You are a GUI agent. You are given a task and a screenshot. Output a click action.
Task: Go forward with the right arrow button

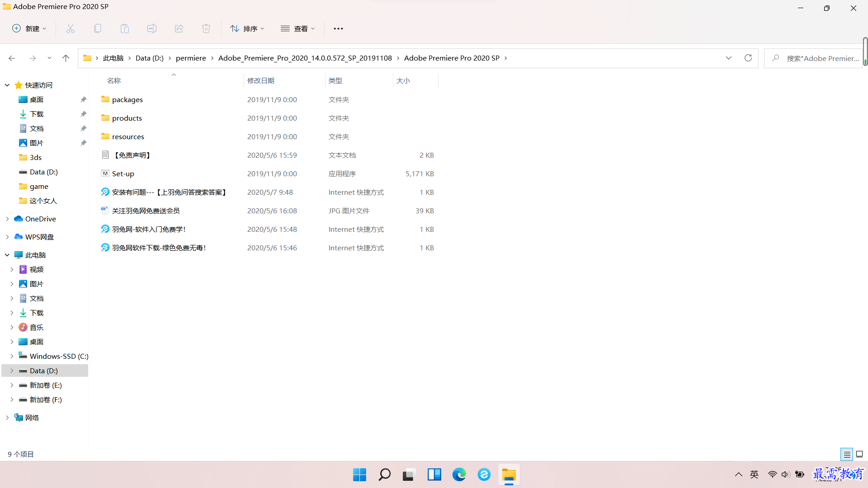pyautogui.click(x=33, y=58)
